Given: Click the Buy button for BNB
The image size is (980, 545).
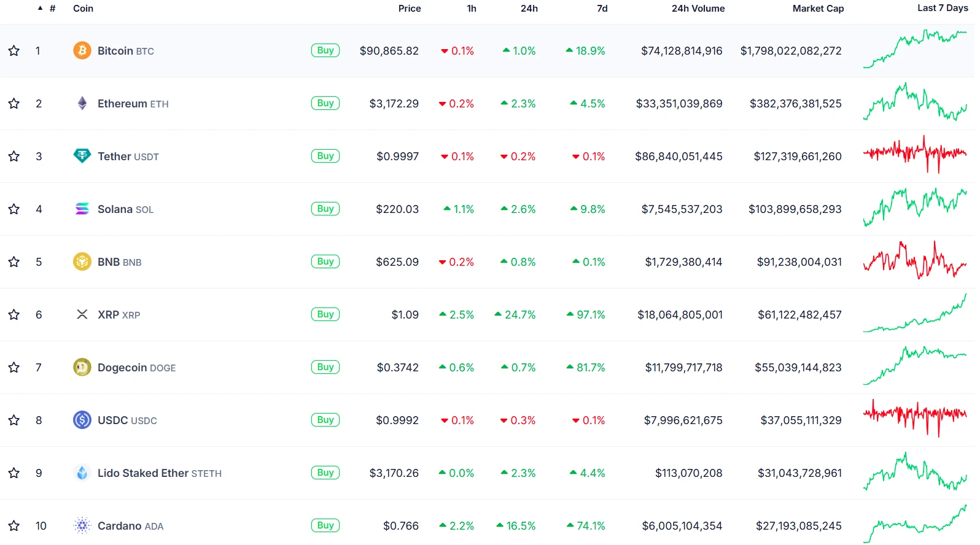Looking at the screenshot, I should coord(325,261).
